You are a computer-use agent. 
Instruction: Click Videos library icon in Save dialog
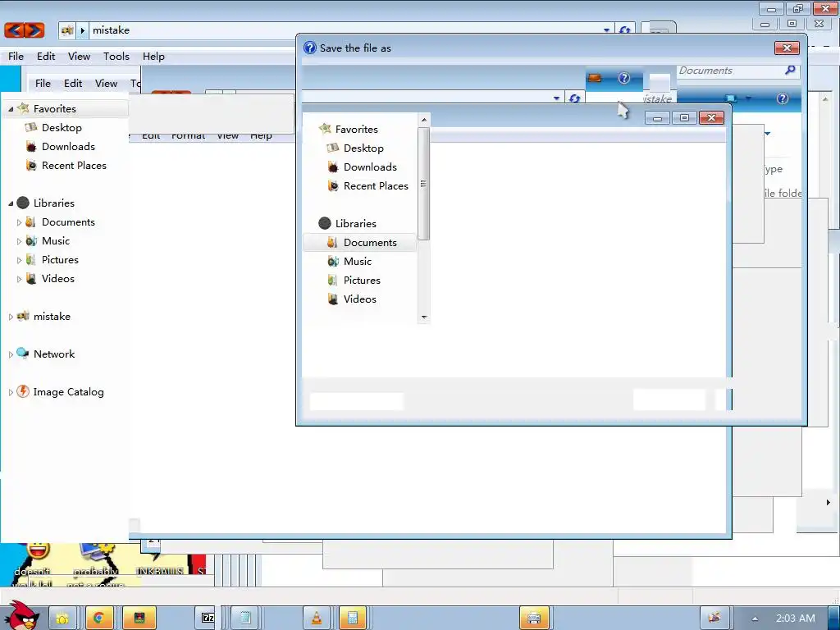333,299
